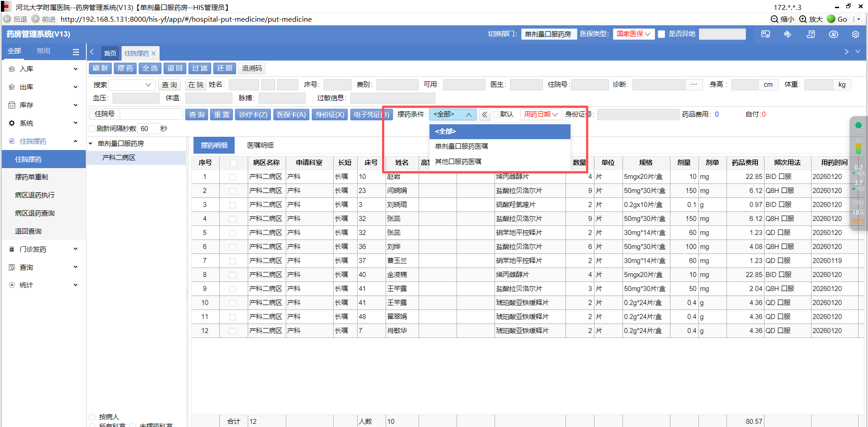Image resolution: width=868 pixels, height=427 pixels.
Task: Collapse the sidebar with the menu fold icon
Action: [x=76, y=52]
